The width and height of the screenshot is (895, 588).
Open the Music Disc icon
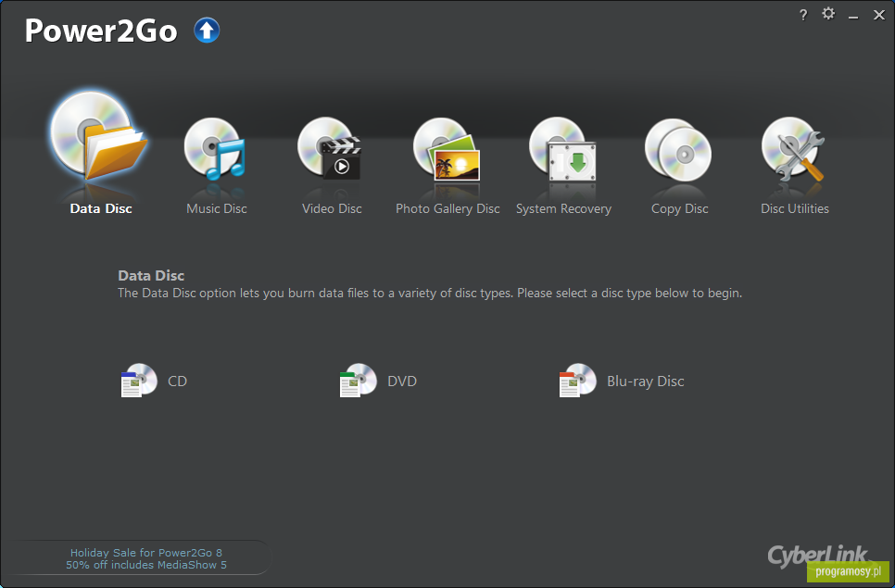click(215, 148)
